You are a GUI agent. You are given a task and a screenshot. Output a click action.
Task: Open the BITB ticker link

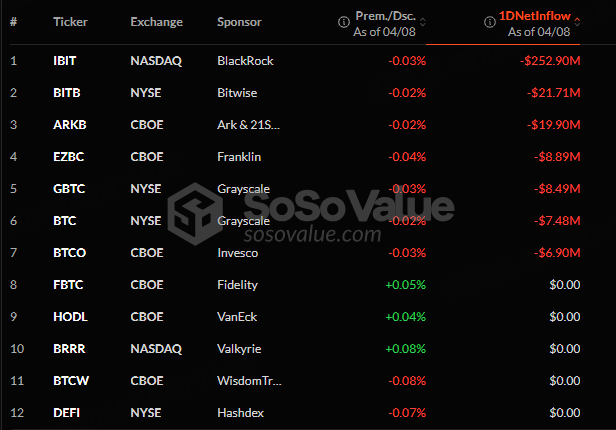click(67, 93)
